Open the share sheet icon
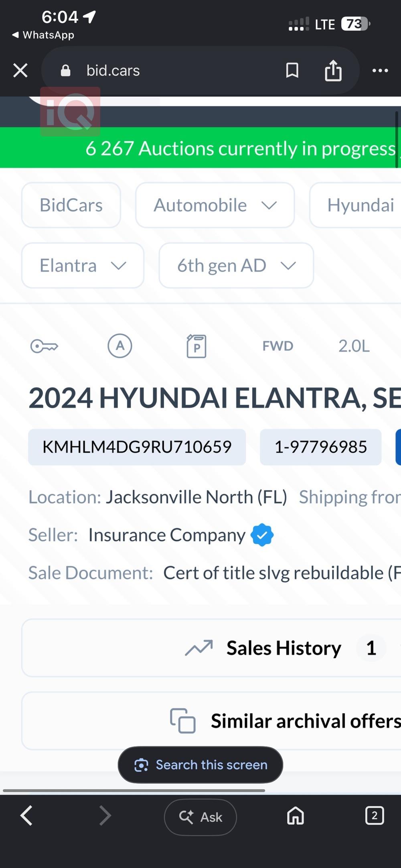This screenshot has height=868, width=401. pyautogui.click(x=333, y=70)
